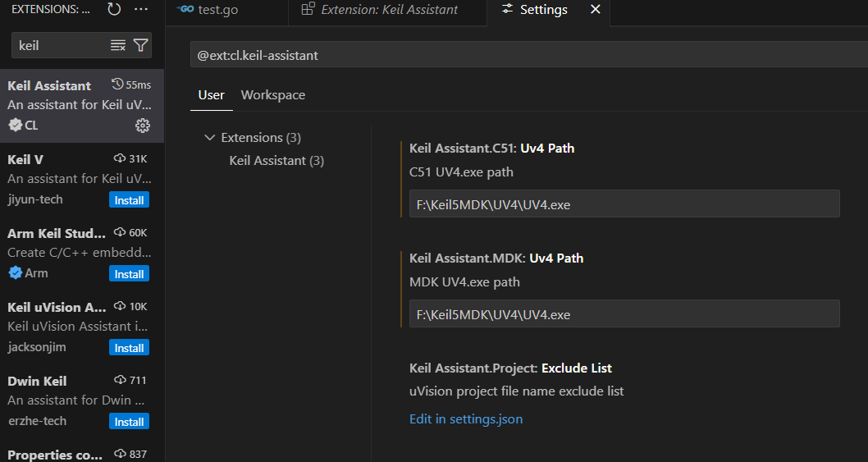Install the Arm Keil Studio extension
868x462 pixels.
(129, 274)
